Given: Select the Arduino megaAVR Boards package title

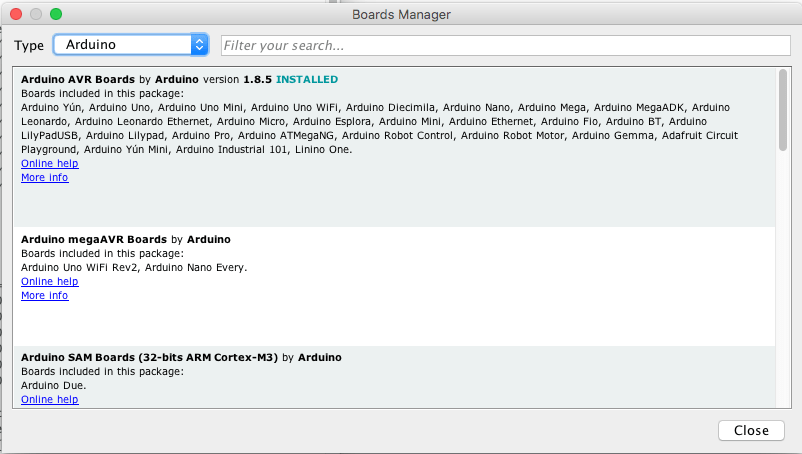Looking at the screenshot, I should 94,240.
